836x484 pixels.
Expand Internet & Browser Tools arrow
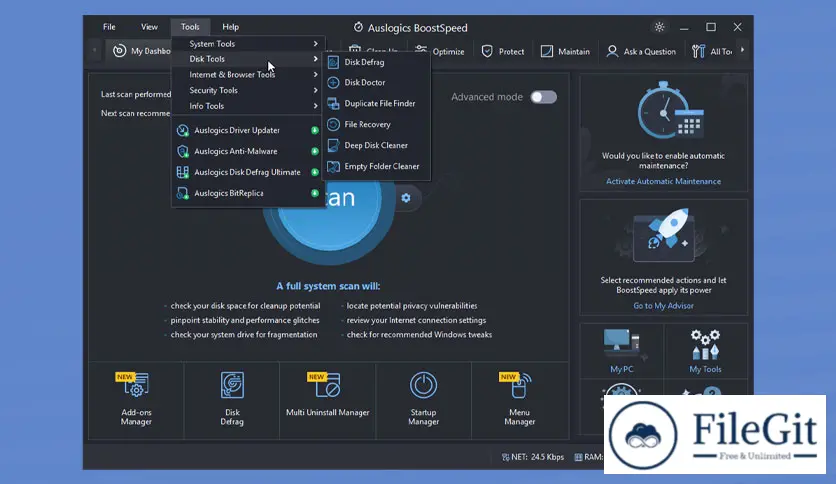coord(316,75)
